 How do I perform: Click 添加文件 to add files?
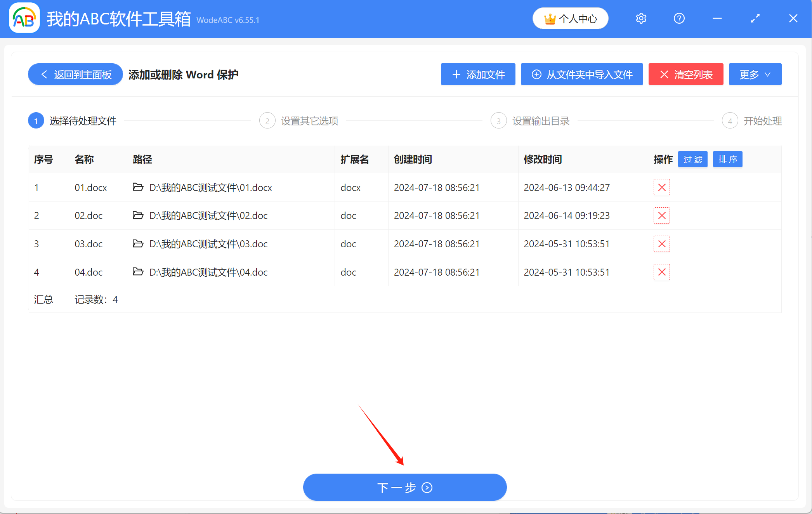(478, 74)
